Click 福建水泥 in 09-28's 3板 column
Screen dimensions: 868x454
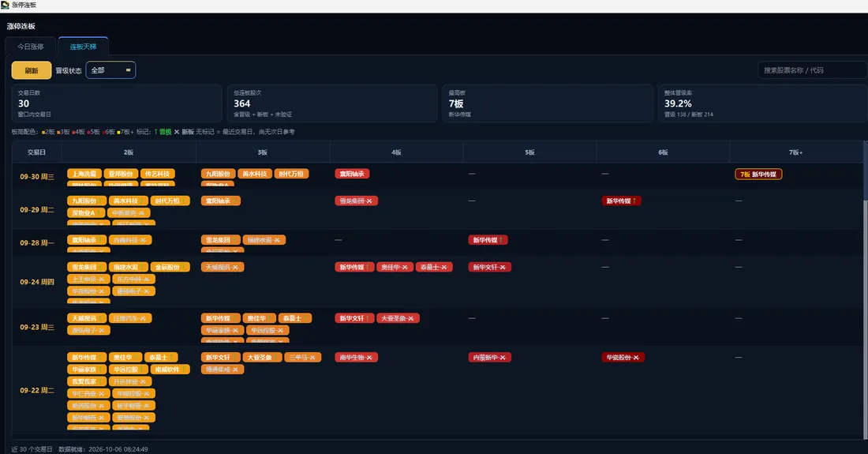(x=264, y=240)
